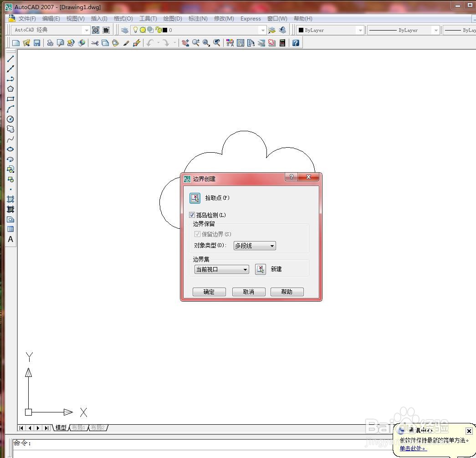Screen dimensions: 476x458
Task: Click the Undo arrow
Action: click(x=150, y=43)
